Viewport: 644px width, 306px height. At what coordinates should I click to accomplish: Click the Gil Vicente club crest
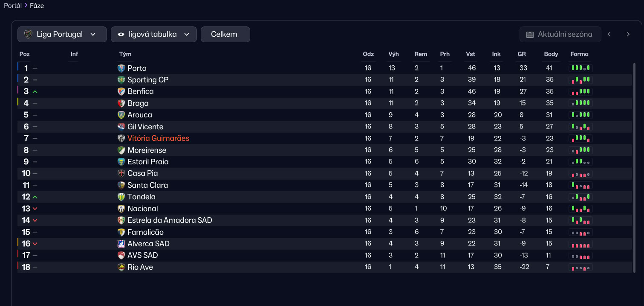pyautogui.click(x=121, y=127)
